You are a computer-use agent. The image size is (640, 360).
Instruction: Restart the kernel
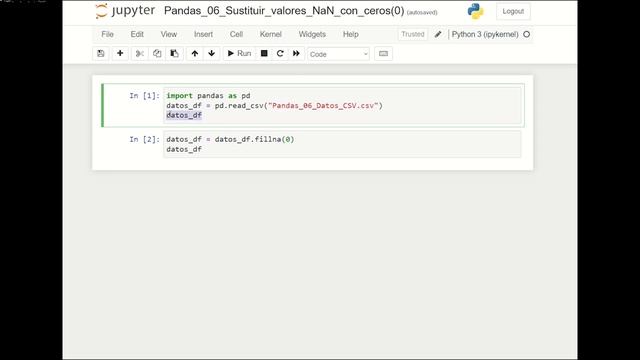(x=280, y=53)
